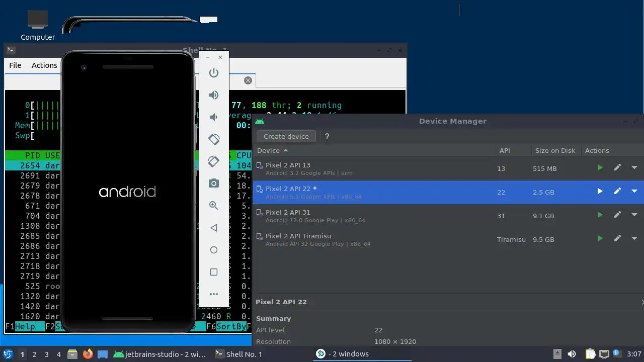644x362 pixels.
Task: Switch to workspace 2 in the pager
Action: tap(34, 354)
